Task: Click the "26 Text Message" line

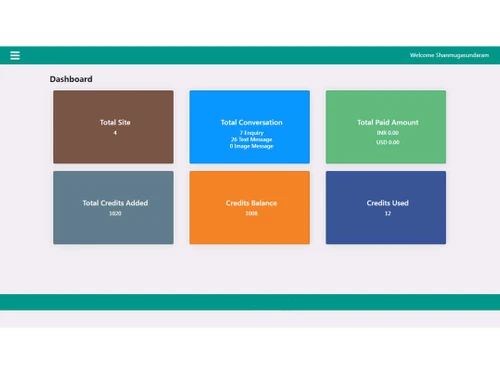Action: [251, 139]
